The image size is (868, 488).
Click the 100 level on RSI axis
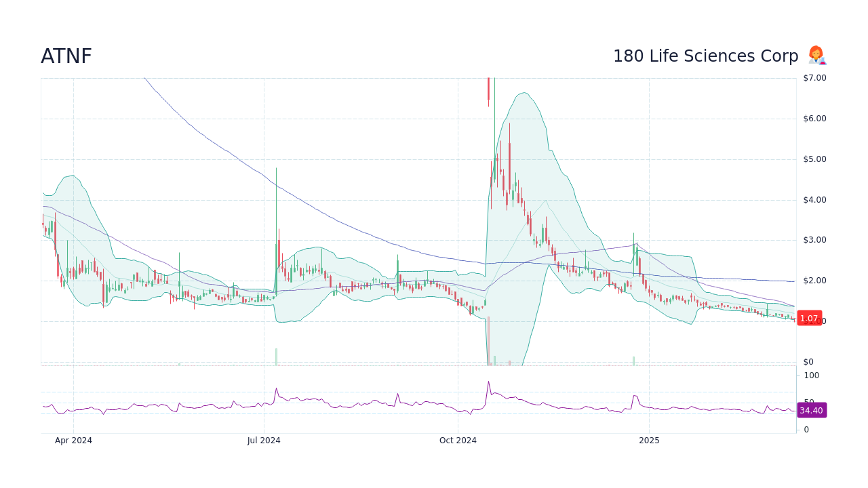[x=812, y=375]
